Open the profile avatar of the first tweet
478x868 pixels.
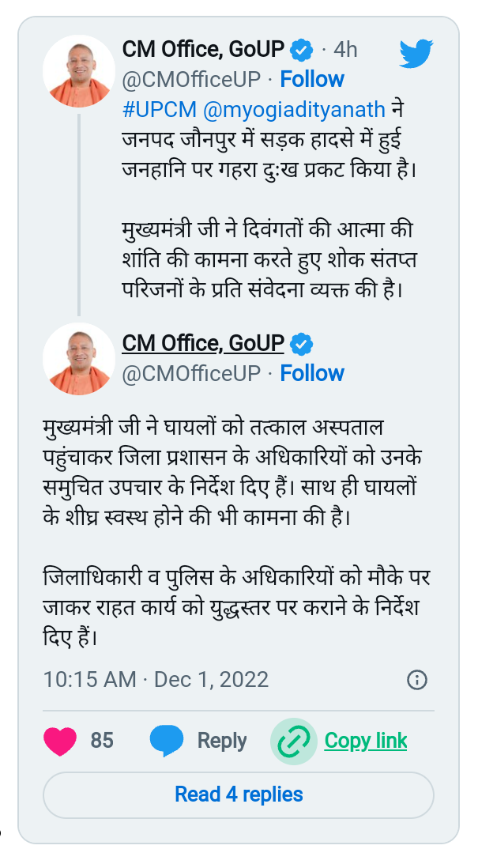[x=79, y=71]
